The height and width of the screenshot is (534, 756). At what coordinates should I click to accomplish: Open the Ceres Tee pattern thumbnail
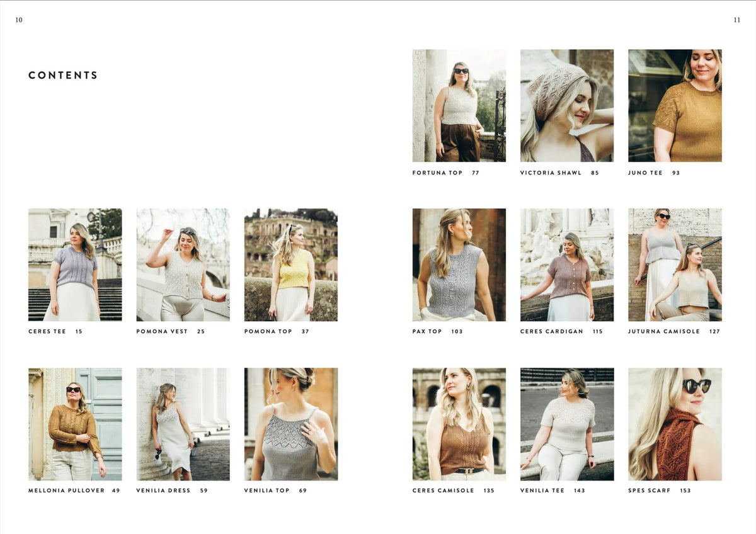point(74,264)
